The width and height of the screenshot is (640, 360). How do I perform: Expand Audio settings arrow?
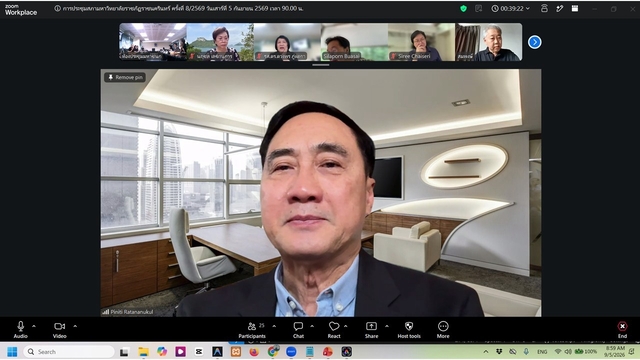click(x=34, y=326)
